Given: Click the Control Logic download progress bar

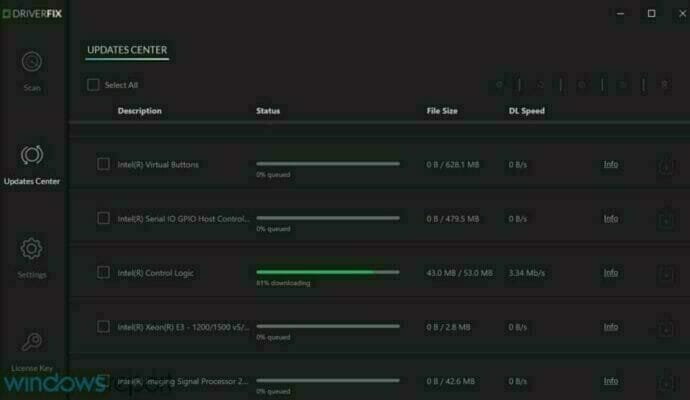Looking at the screenshot, I should coord(327,271).
